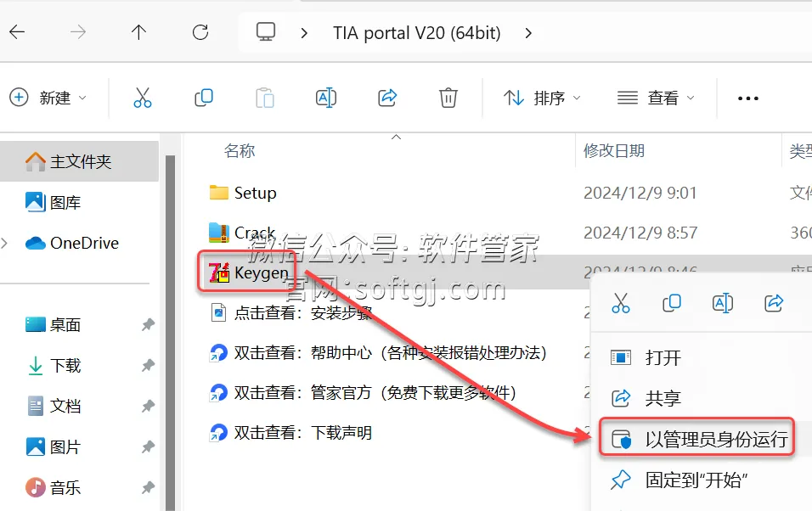Choose 共享 in the context menu
The width and height of the screenshot is (812, 511).
663,398
